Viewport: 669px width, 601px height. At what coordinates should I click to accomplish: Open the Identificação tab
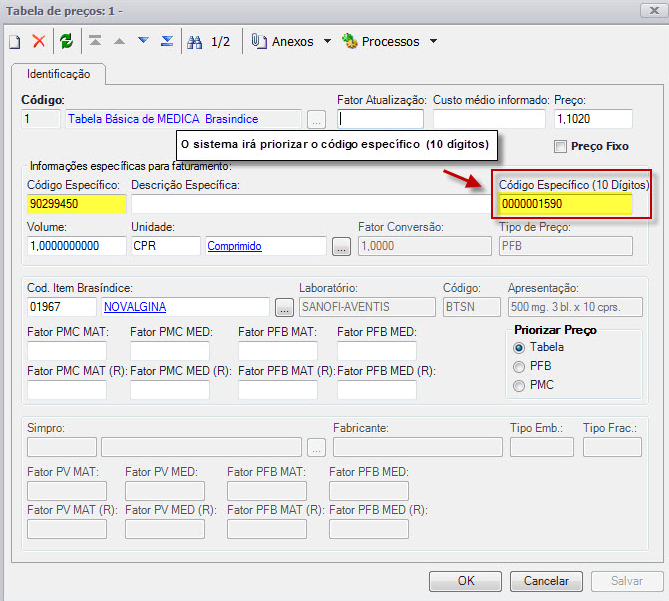click(58, 74)
